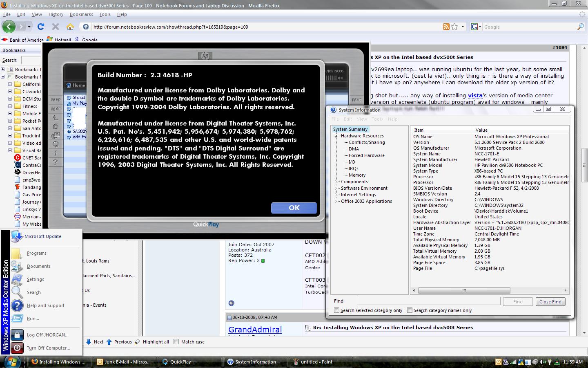Click Highlight all in the find bar
588x368 pixels.
[152, 342]
